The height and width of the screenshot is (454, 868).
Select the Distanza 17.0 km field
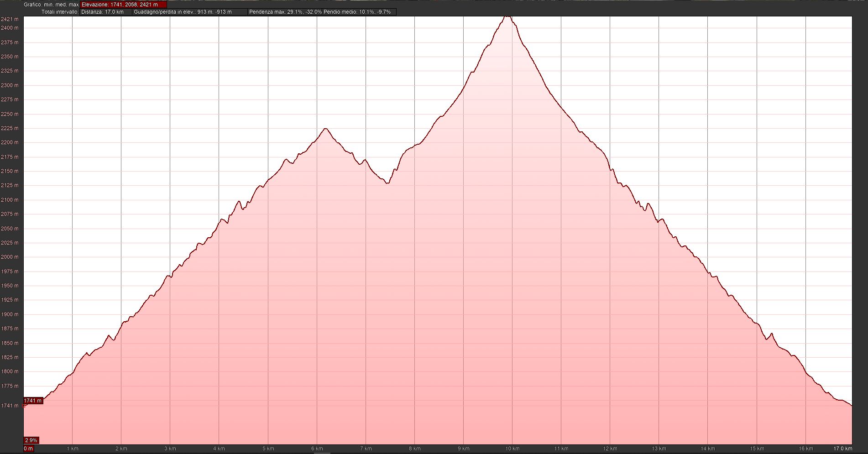click(105, 12)
